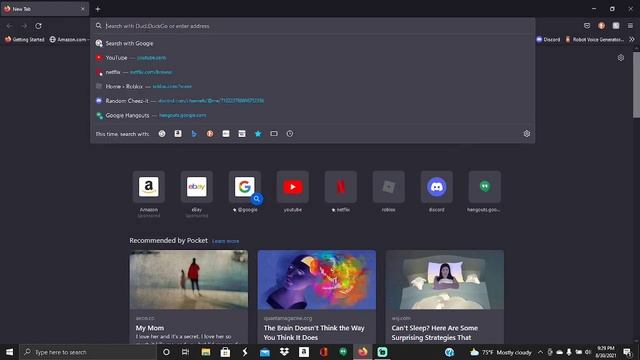Open the Can't Sleep? story card
Screen dimensions: 640x360
(445, 297)
